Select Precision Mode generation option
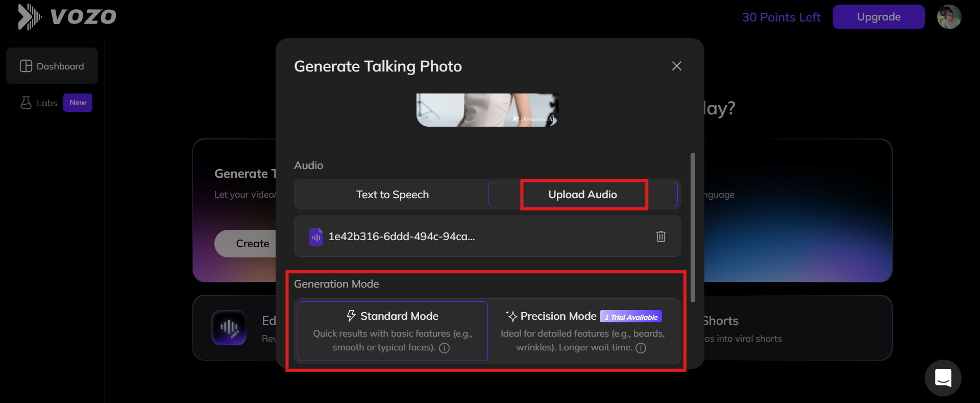 coord(583,331)
